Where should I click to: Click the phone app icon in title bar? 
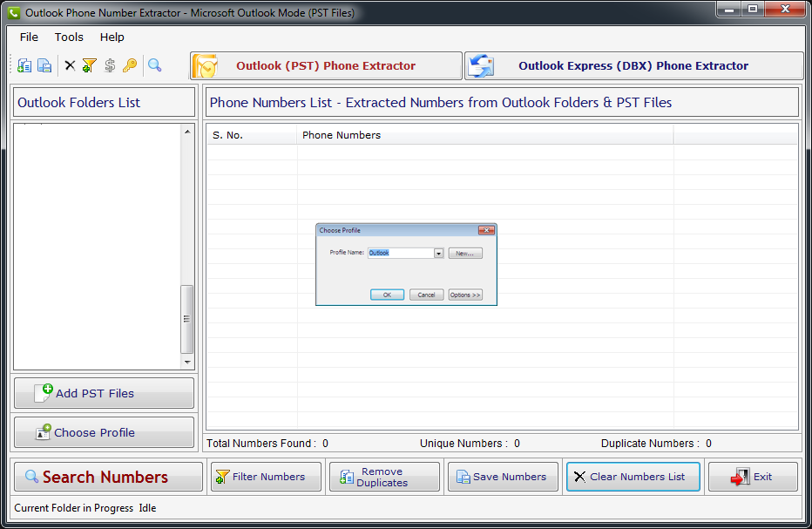coord(14,12)
